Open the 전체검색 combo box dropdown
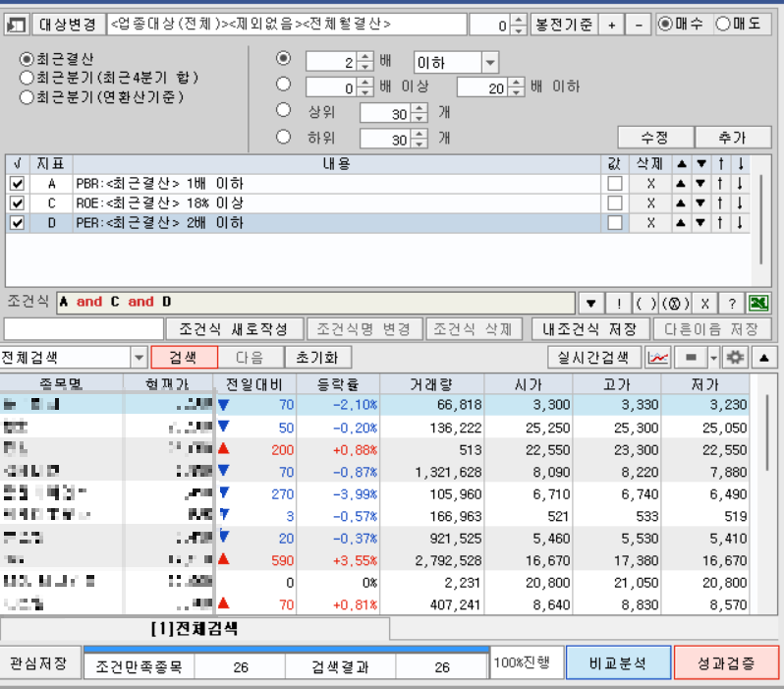The width and height of the screenshot is (784, 689). click(x=139, y=357)
